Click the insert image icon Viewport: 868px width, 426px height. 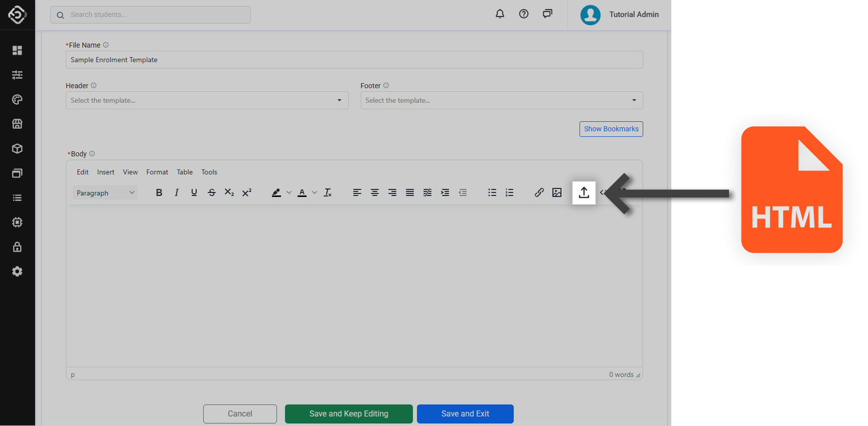coord(556,192)
